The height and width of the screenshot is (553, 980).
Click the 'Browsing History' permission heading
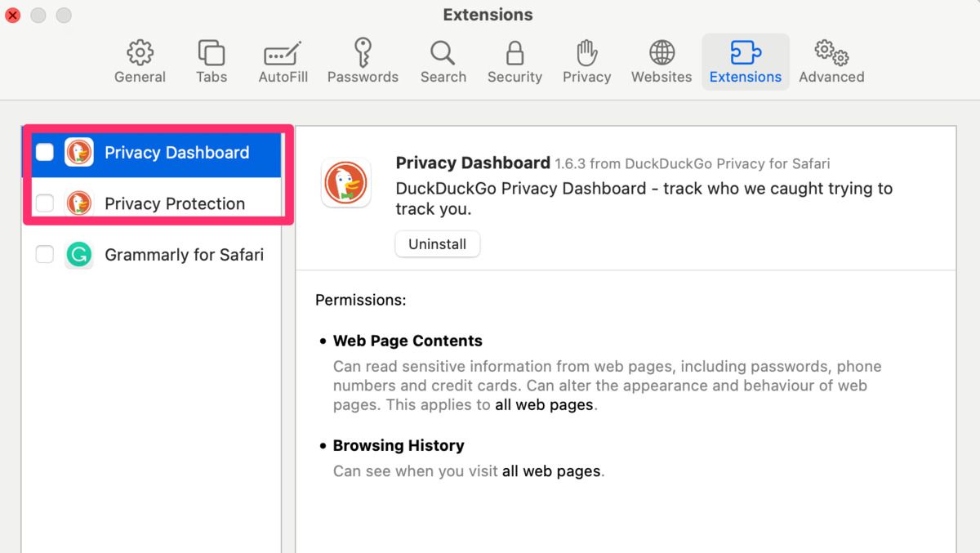(x=399, y=445)
